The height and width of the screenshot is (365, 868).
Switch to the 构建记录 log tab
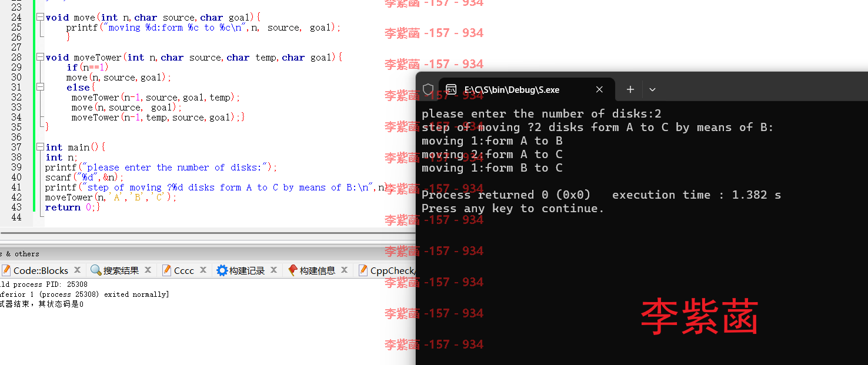click(246, 270)
